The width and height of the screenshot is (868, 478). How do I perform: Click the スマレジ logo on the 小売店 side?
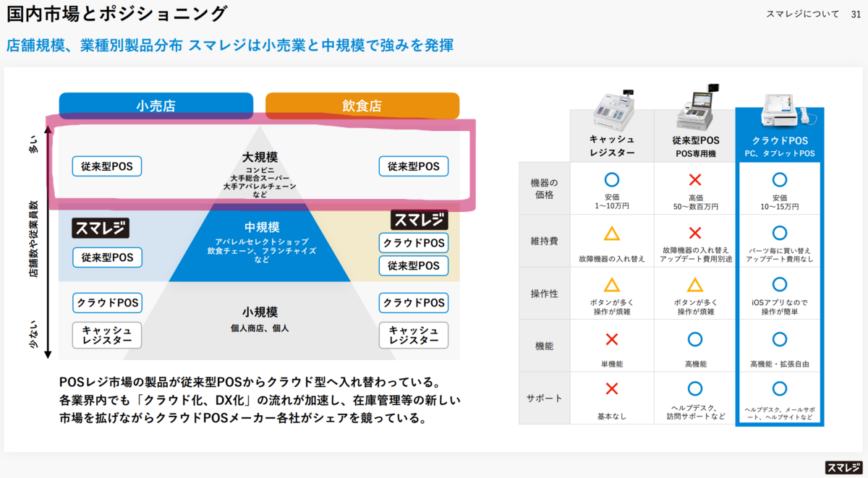[101, 229]
